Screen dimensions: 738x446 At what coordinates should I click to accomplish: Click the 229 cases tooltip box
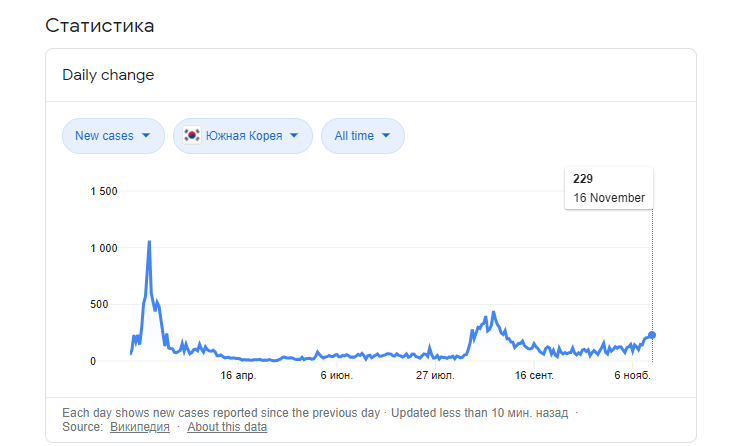609,188
